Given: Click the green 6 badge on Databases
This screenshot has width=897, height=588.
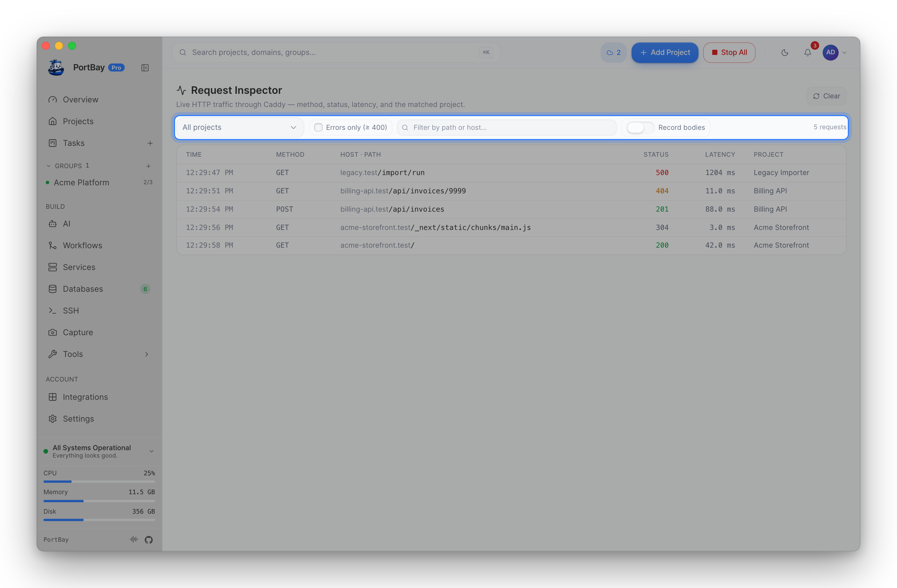Looking at the screenshot, I should [145, 289].
